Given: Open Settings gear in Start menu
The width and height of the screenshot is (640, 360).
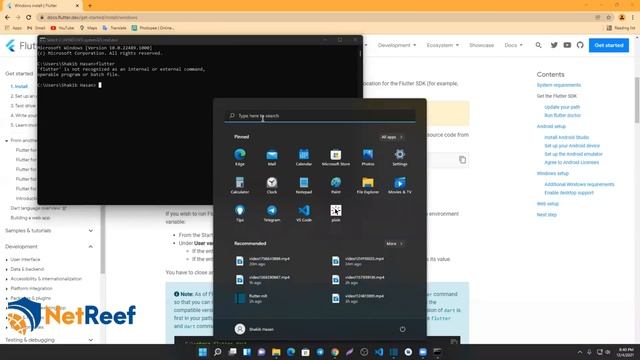Looking at the screenshot, I should click(x=400, y=157).
